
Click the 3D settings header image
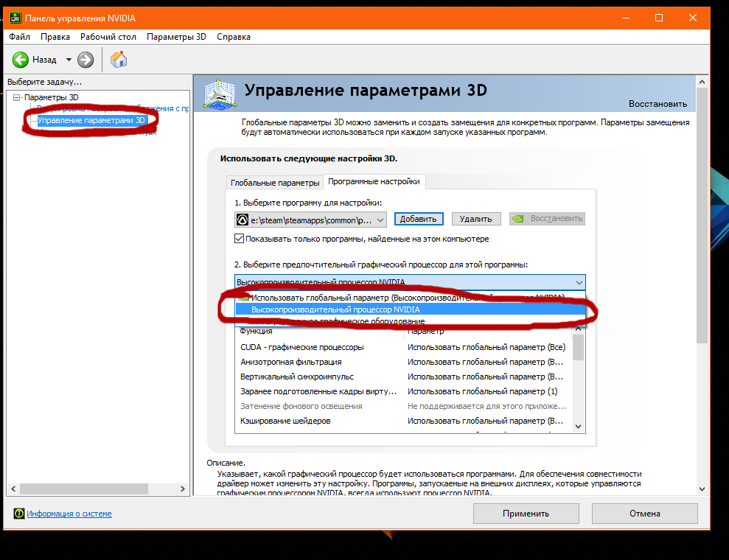pyautogui.click(x=220, y=94)
